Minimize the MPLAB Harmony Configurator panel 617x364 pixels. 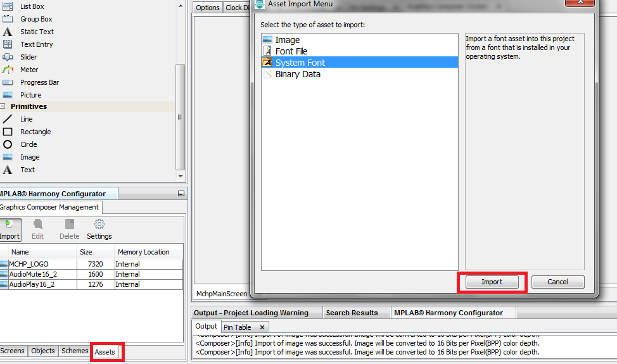pos(181,194)
